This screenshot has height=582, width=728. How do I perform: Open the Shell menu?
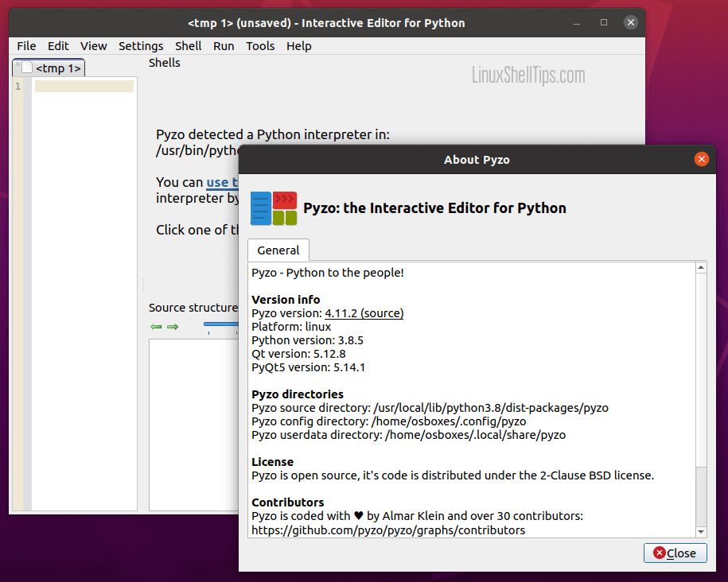tap(188, 46)
